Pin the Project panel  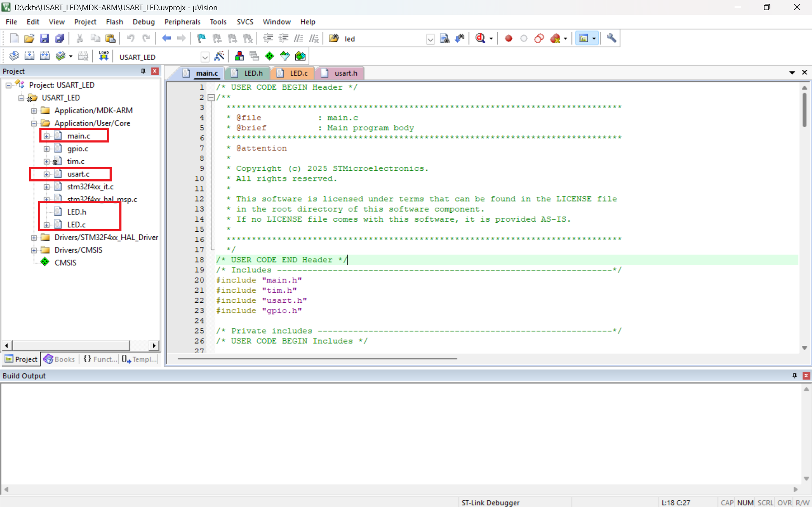143,71
